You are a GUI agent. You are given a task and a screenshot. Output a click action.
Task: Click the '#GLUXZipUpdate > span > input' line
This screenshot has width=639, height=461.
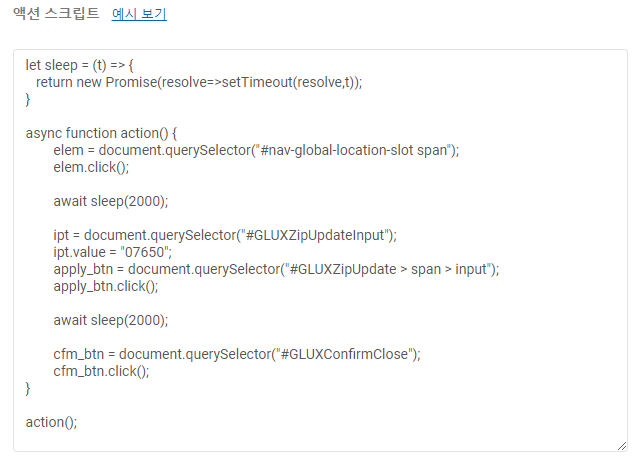pos(388,269)
